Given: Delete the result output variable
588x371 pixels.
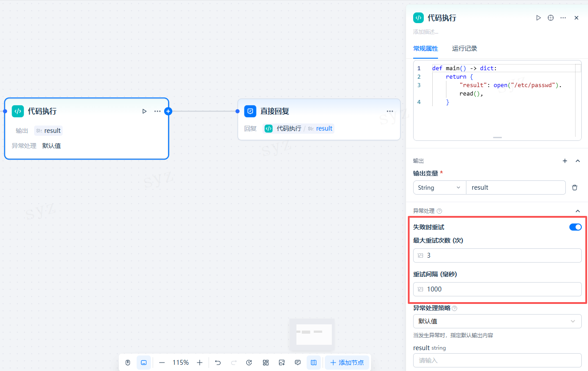Looking at the screenshot, I should pyautogui.click(x=575, y=187).
